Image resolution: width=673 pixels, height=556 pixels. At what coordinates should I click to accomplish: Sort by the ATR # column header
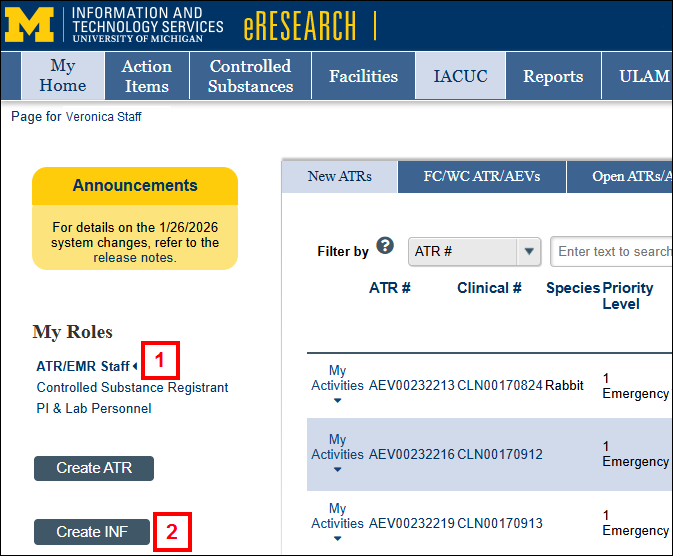point(390,288)
